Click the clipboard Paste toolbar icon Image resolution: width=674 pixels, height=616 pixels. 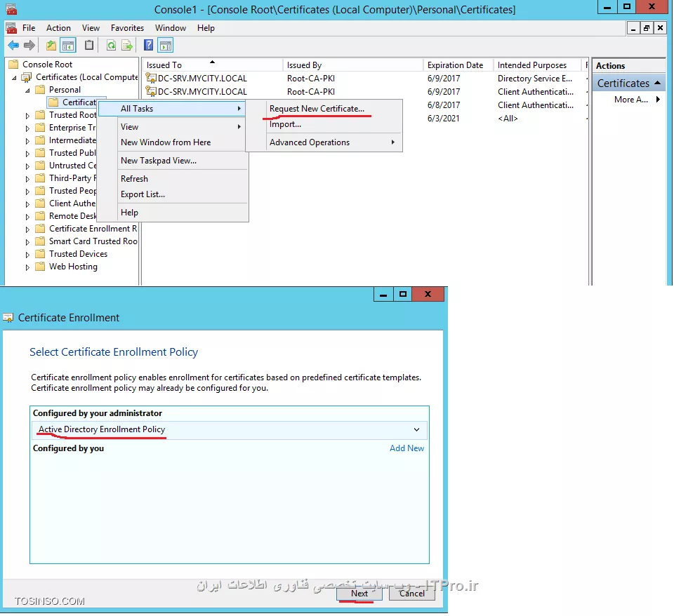click(x=89, y=45)
